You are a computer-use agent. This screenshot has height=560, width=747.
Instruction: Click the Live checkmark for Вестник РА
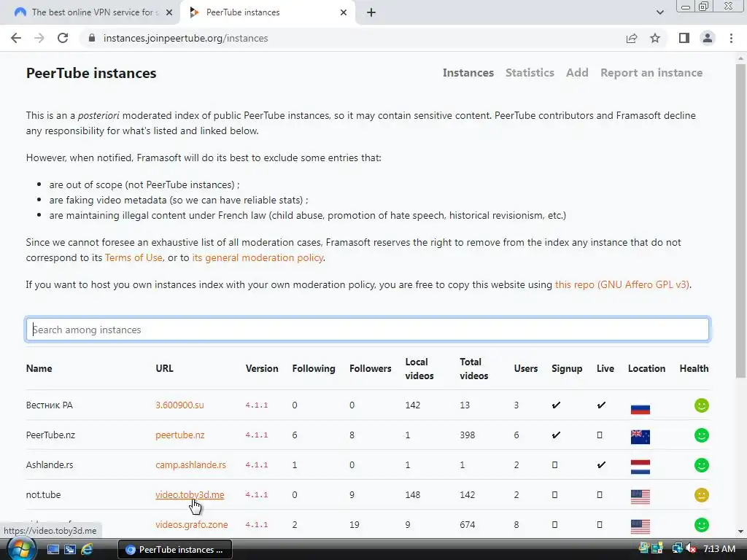pos(601,405)
